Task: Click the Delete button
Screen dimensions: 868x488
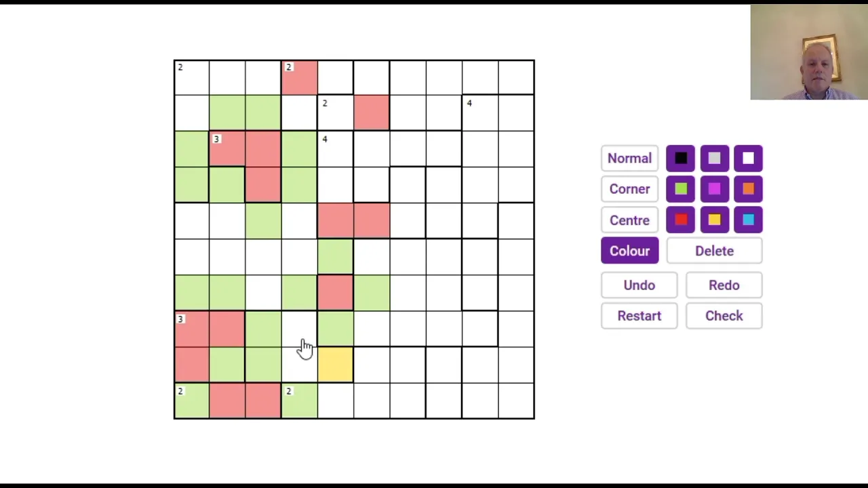Action: tap(714, 251)
